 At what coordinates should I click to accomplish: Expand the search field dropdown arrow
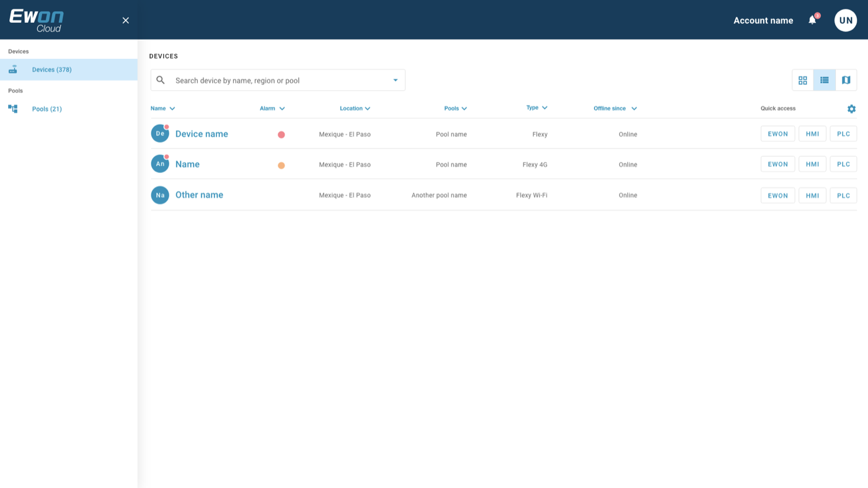click(396, 80)
